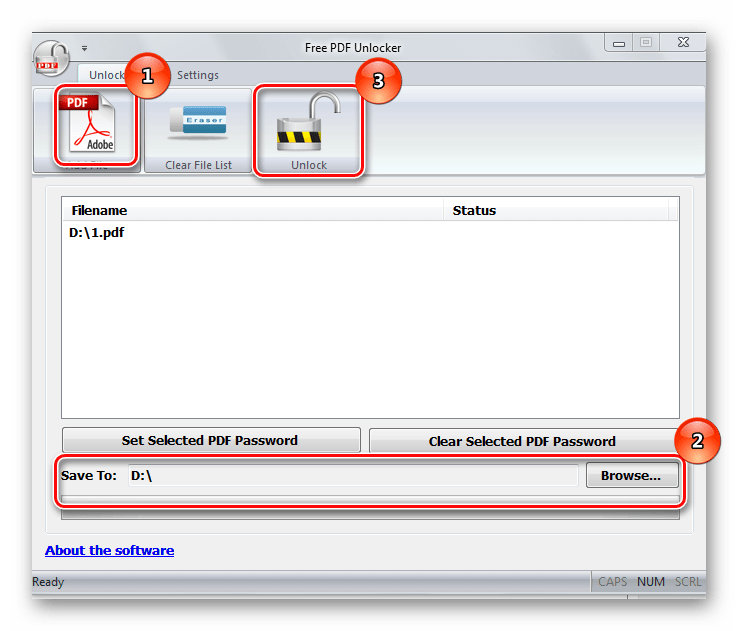Open the About the software link
Viewport: 738px width, 631px height.
[110, 550]
